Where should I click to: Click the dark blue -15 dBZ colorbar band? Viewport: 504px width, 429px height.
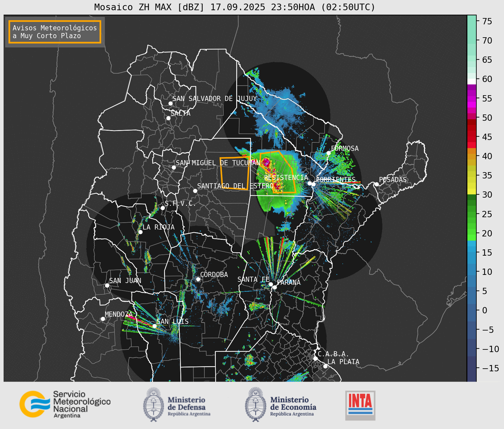click(x=472, y=369)
